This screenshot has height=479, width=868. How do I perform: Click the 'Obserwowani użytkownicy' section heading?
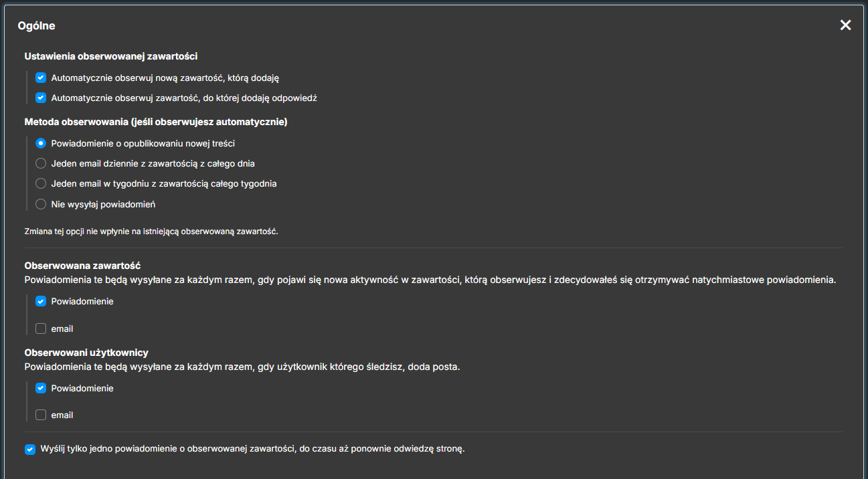pyautogui.click(x=86, y=352)
